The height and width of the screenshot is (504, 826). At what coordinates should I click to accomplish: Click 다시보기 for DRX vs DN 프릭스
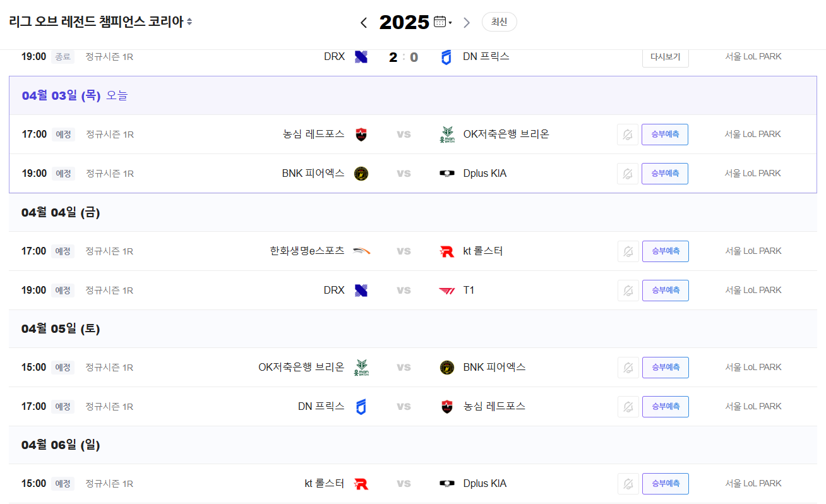point(666,57)
